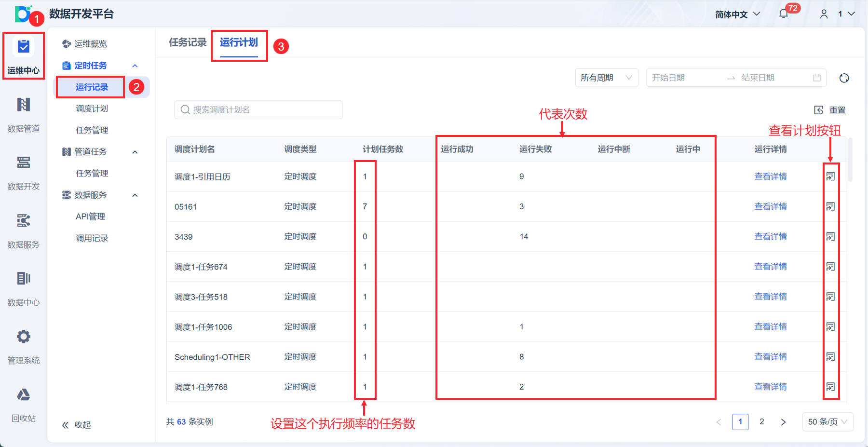Viewport: 868px width, 447px height.
Task: Open 任务管理 under 定时任务
Action: (92, 130)
